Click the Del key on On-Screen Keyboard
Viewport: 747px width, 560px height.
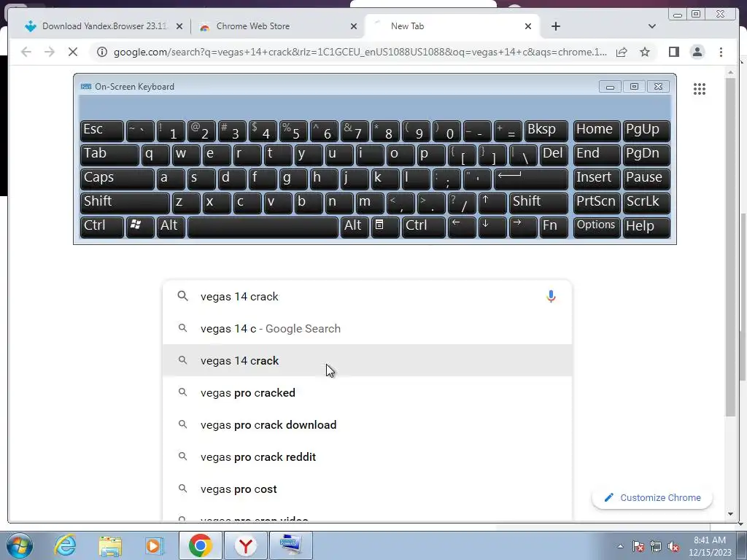pos(554,155)
